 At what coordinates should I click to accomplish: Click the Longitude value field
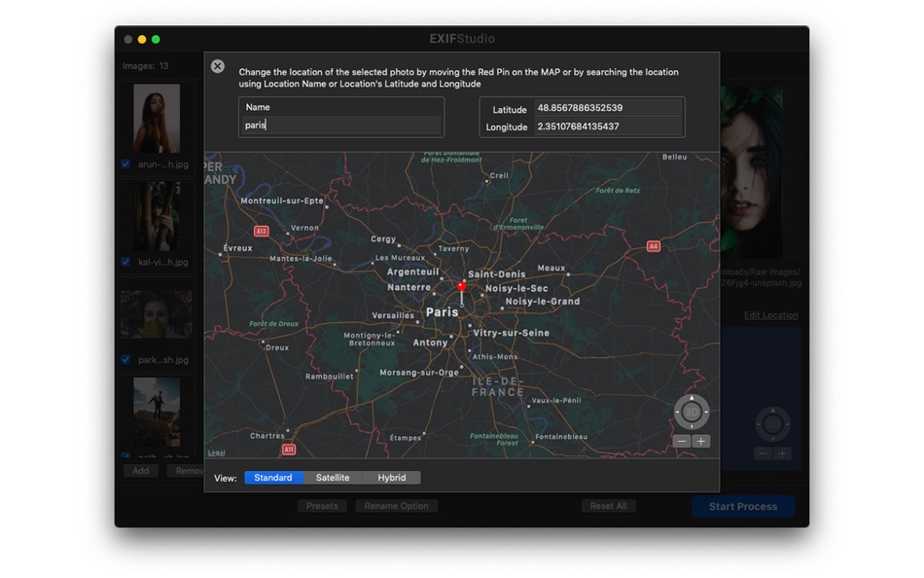point(608,126)
